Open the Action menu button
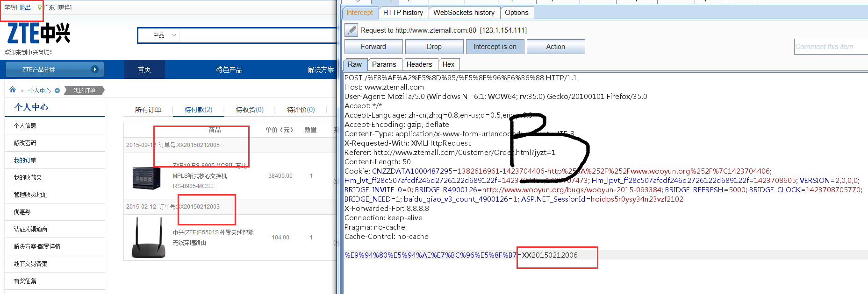This screenshot has height=294, width=868. [x=556, y=47]
